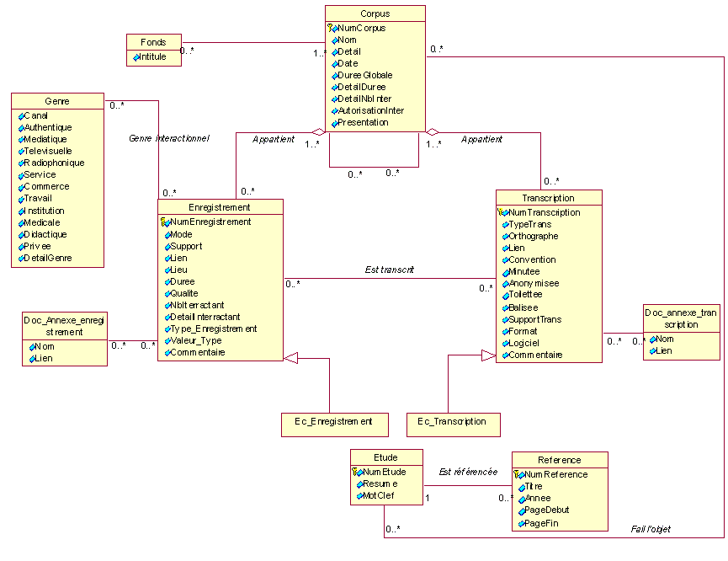
Task: Select the Ec_Enregistrement class box
Action: 335,425
